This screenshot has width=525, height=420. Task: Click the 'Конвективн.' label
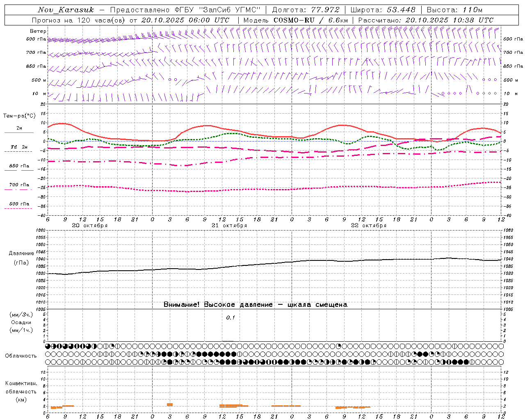tap(21, 383)
